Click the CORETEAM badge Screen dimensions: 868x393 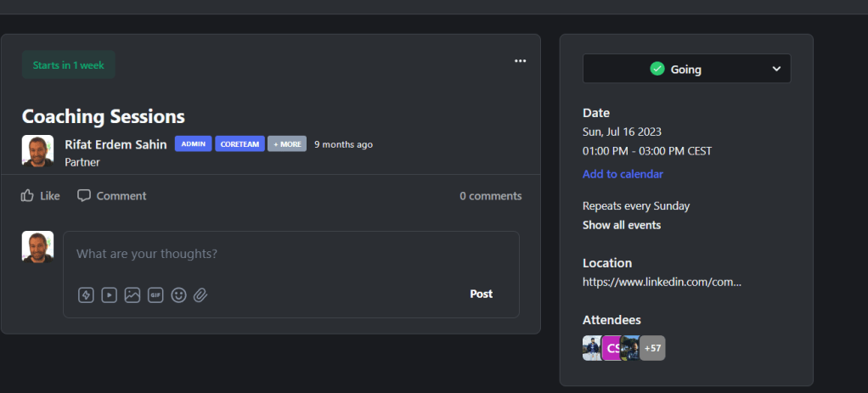240,144
